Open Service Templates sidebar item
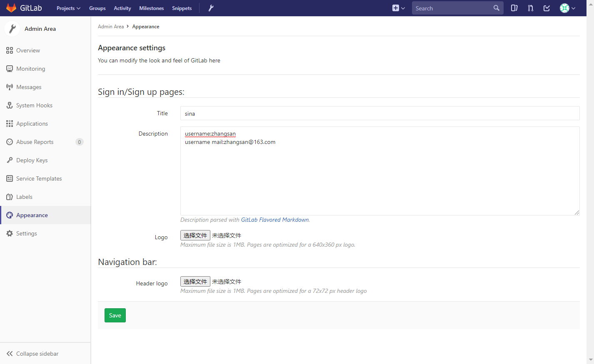The width and height of the screenshot is (594, 364). pyautogui.click(x=45, y=178)
